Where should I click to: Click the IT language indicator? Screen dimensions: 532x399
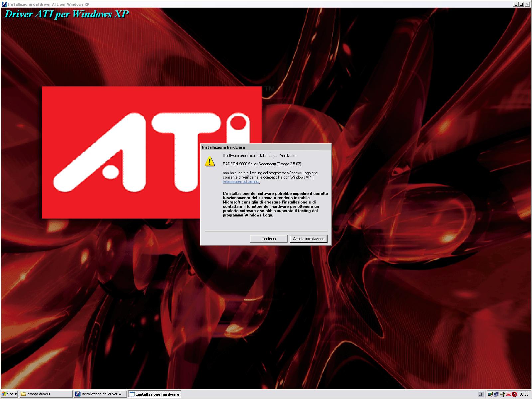481,394
